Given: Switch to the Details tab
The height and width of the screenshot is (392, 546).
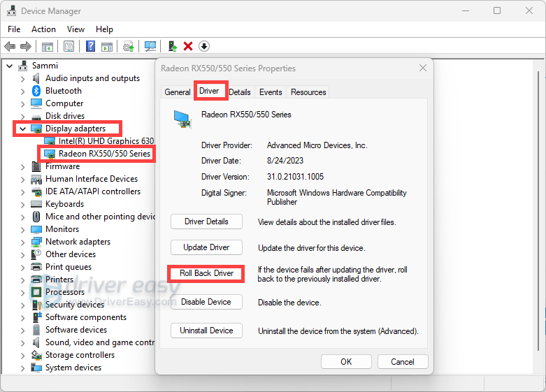Looking at the screenshot, I should pos(240,92).
